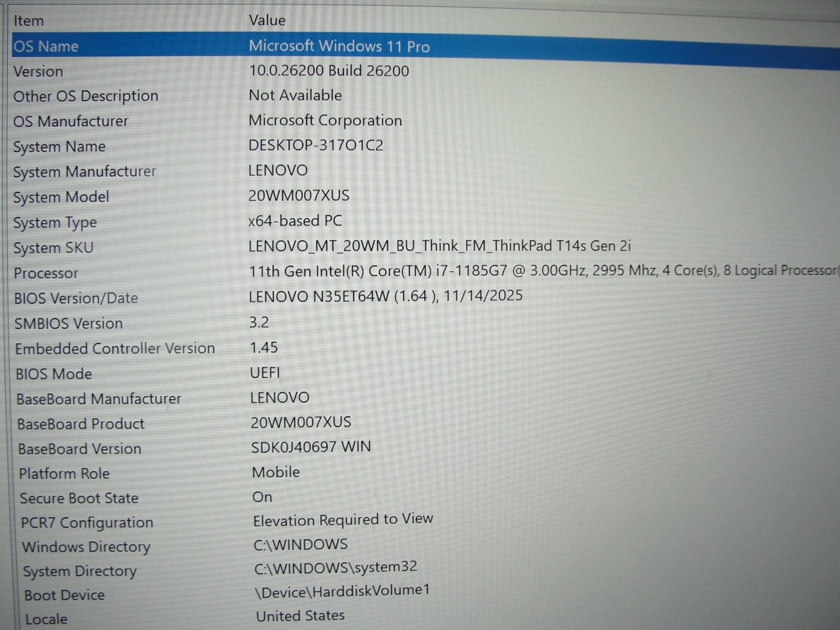Select the Value column header
The width and height of the screenshot is (840, 630).
tap(267, 20)
